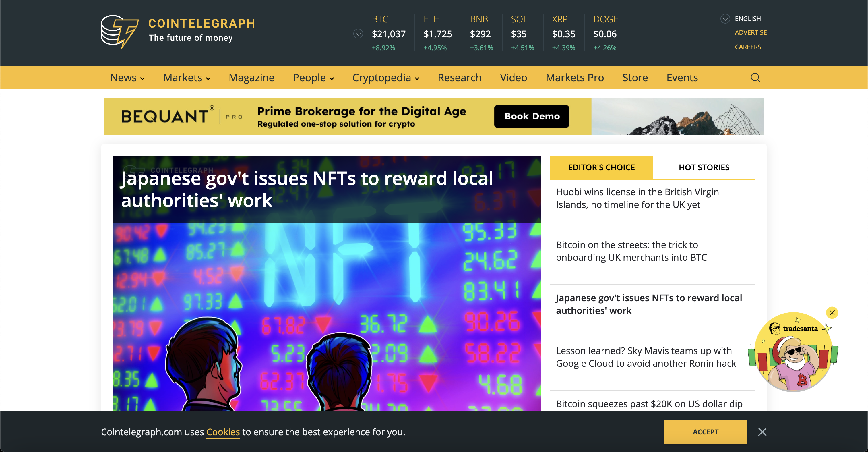Expand the Markets menu
The height and width of the screenshot is (452, 868).
coord(187,78)
